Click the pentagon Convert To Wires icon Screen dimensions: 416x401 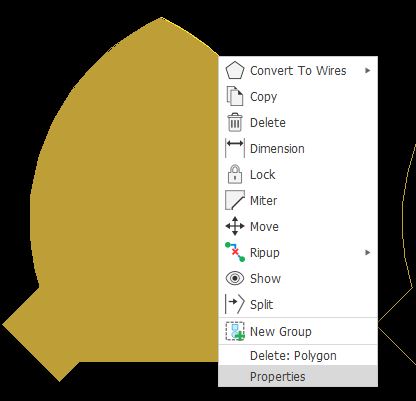[x=235, y=70]
